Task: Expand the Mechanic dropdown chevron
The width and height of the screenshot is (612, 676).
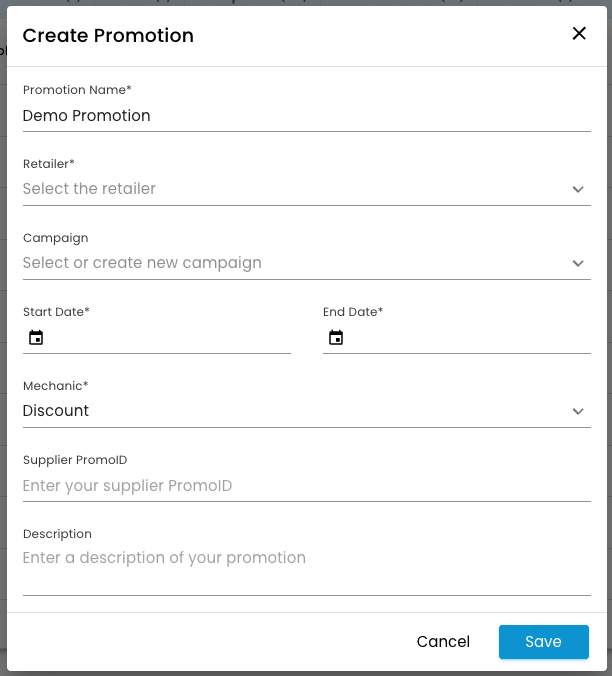Action: (578, 411)
